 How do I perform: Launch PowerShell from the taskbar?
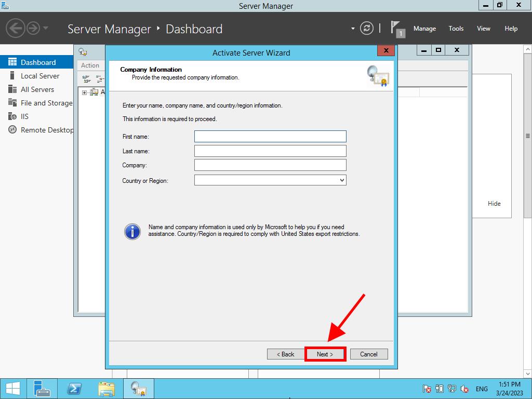click(74, 389)
